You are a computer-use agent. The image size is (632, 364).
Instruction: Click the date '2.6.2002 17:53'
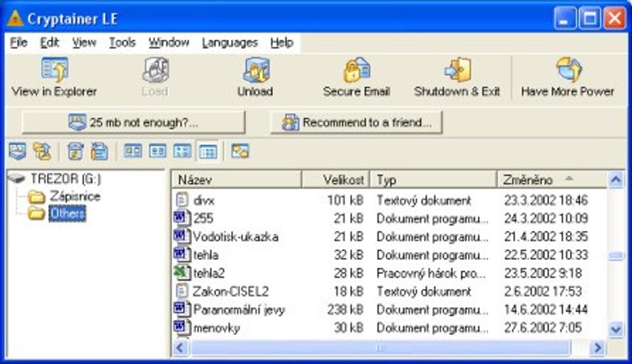(x=543, y=291)
